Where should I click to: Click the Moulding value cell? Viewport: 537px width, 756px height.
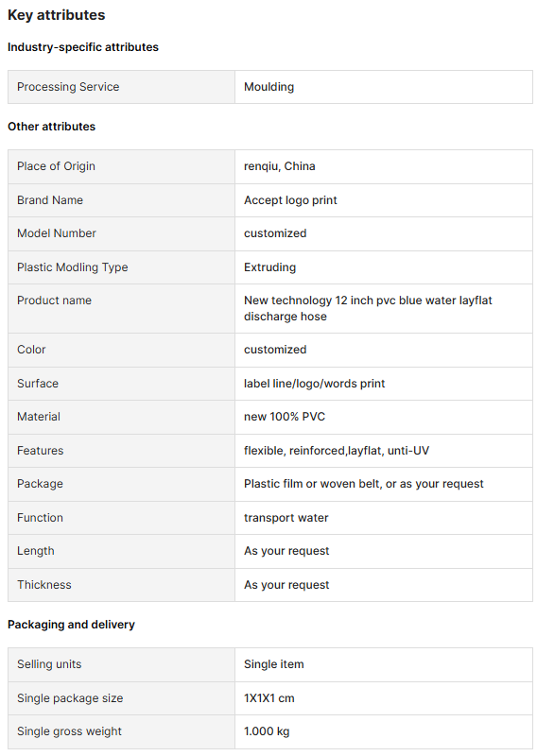(384, 87)
